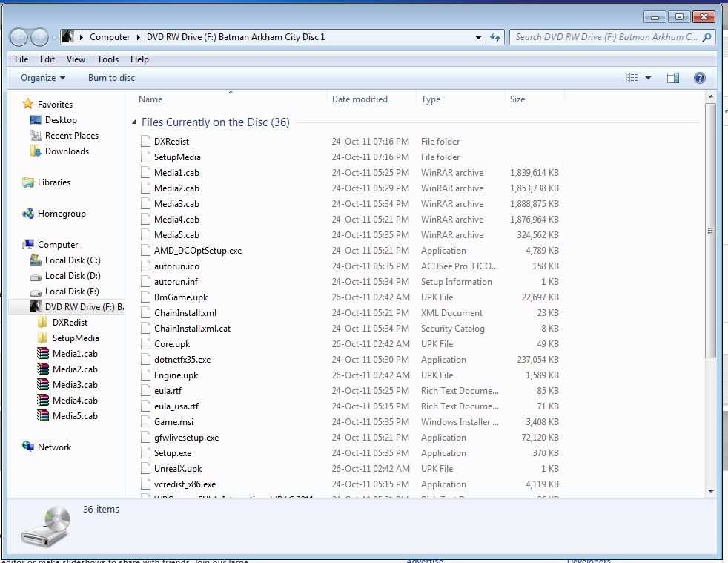This screenshot has width=728, height=563.
Task: Click the change view icon
Action: click(632, 78)
